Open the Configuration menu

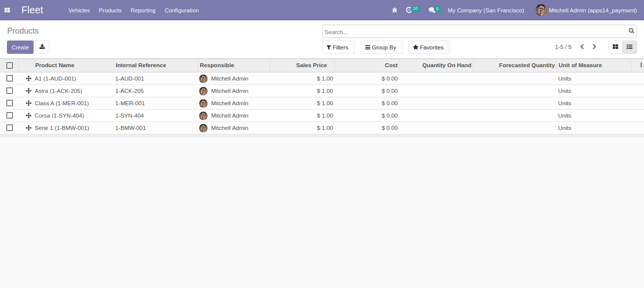(181, 10)
